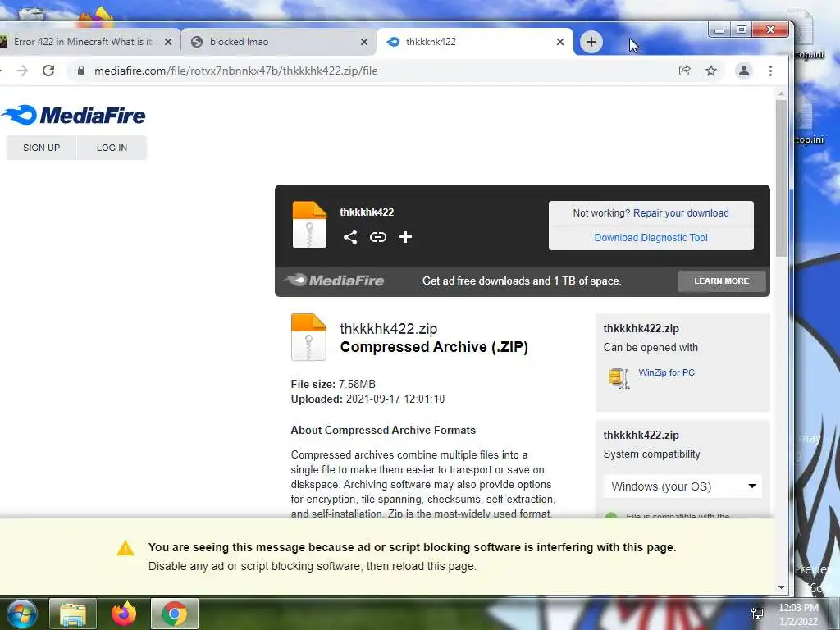
Task: Open Firefox from the taskbar
Action: [124, 614]
